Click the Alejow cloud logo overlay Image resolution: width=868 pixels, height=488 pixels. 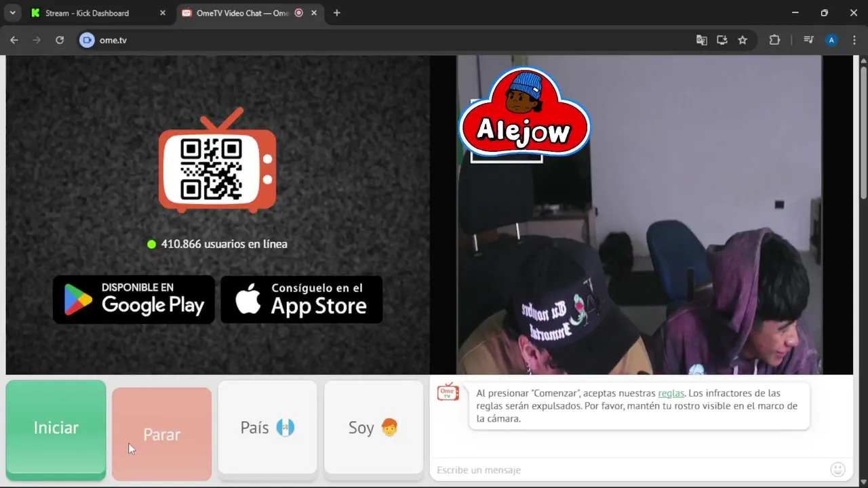pos(524,113)
